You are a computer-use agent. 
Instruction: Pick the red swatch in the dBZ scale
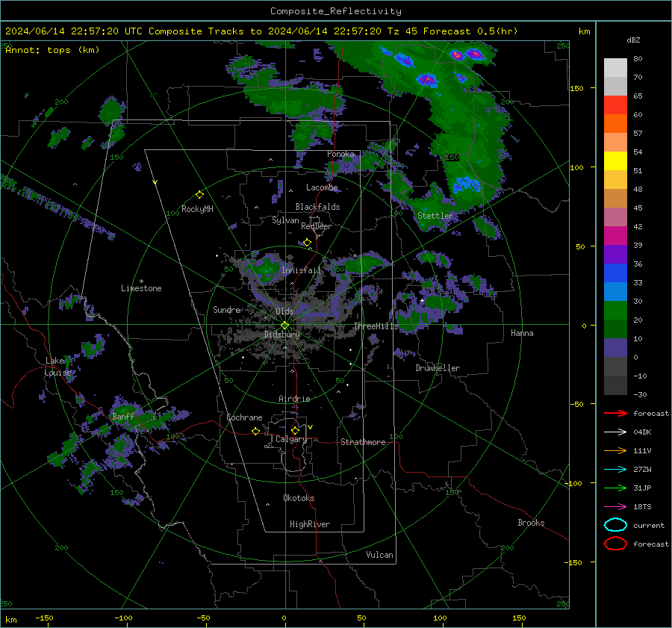(x=615, y=105)
